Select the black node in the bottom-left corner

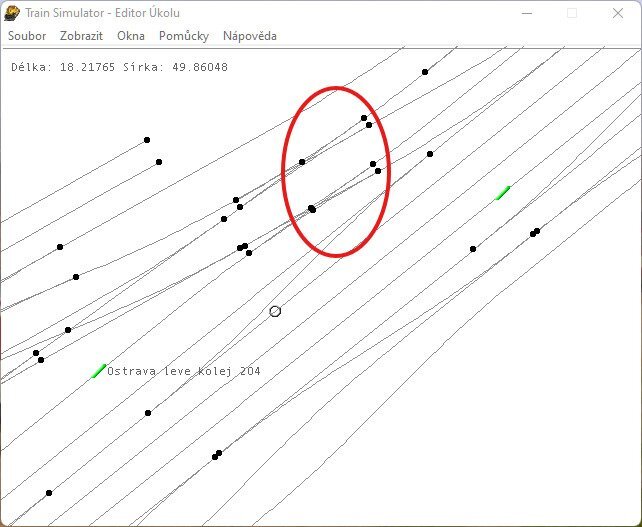pos(49,493)
